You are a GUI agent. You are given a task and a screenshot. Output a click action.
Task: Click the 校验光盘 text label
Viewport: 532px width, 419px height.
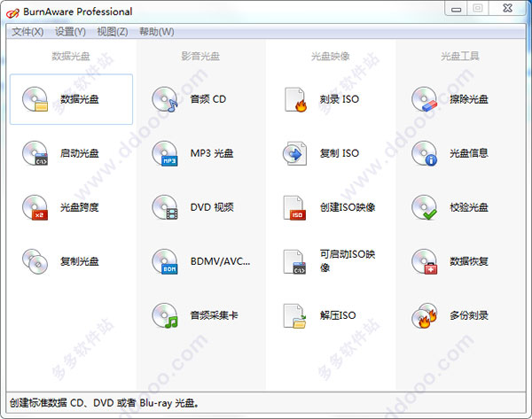click(x=469, y=207)
